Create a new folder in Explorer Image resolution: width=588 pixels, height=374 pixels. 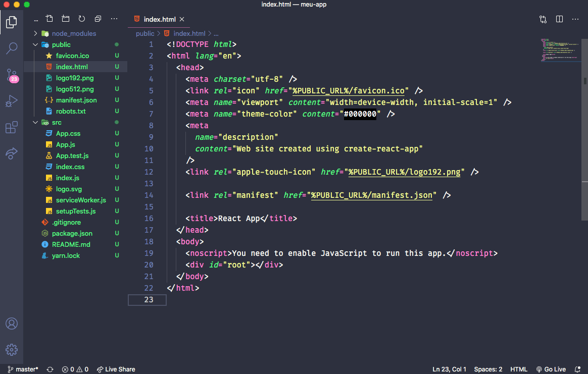pyautogui.click(x=65, y=18)
